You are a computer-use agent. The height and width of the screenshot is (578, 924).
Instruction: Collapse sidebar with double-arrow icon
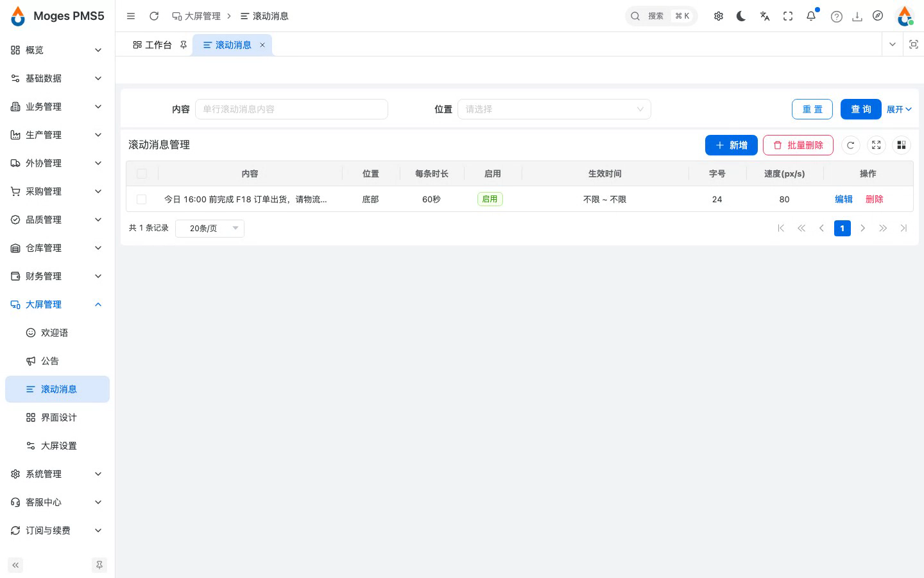15,565
